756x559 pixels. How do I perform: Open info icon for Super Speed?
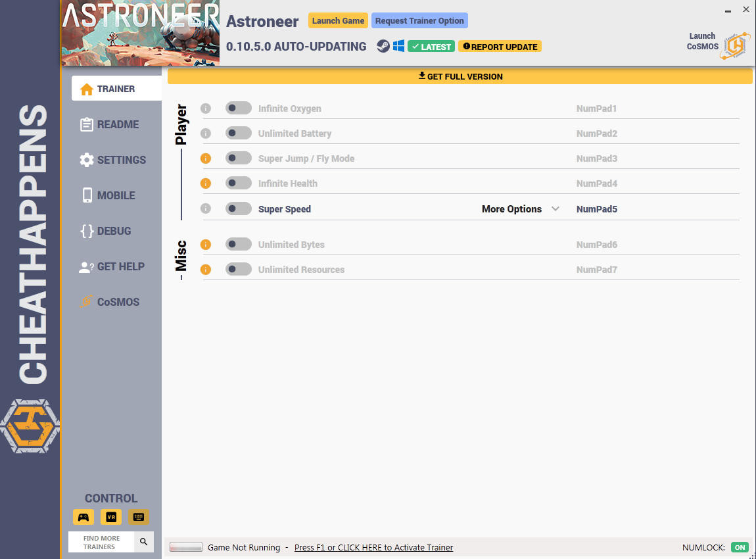tap(205, 208)
